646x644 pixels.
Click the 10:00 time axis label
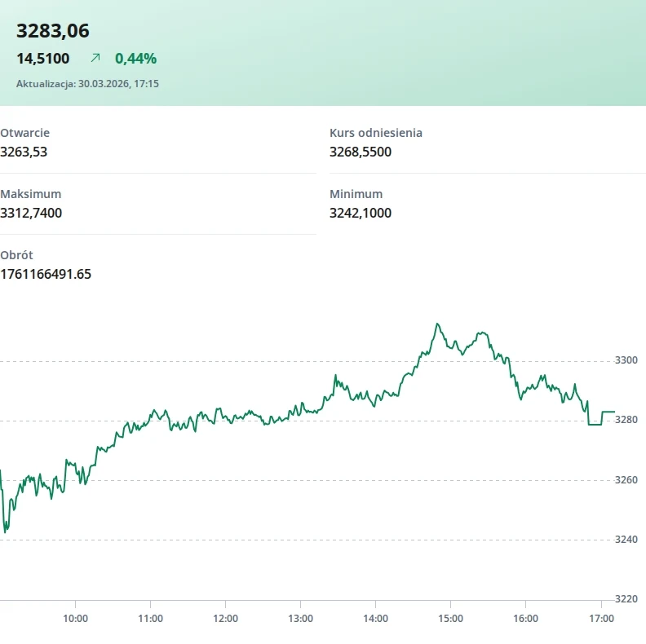[75, 618]
